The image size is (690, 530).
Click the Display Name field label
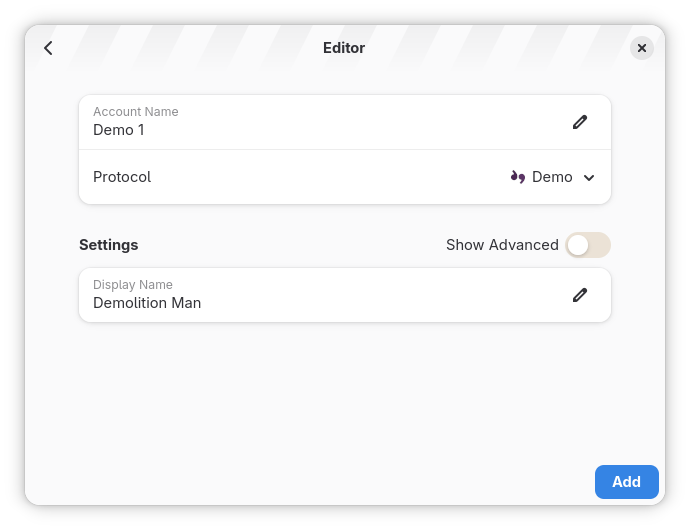pyautogui.click(x=133, y=285)
